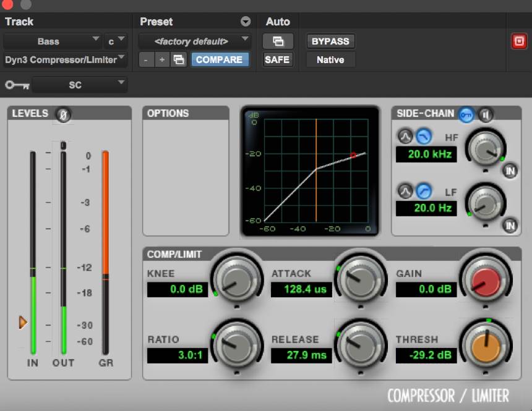Image resolution: width=532 pixels, height=411 pixels.
Task: Click the phase invert icon in Levels
Action: point(62,114)
